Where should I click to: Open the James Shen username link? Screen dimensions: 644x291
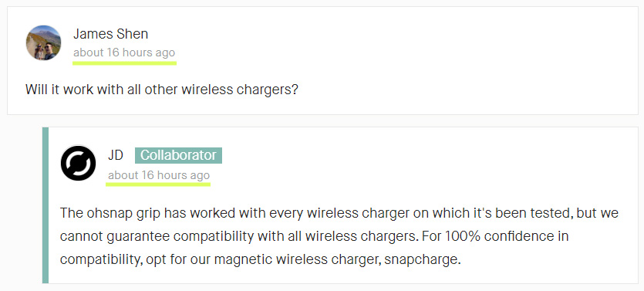pyautogui.click(x=111, y=34)
